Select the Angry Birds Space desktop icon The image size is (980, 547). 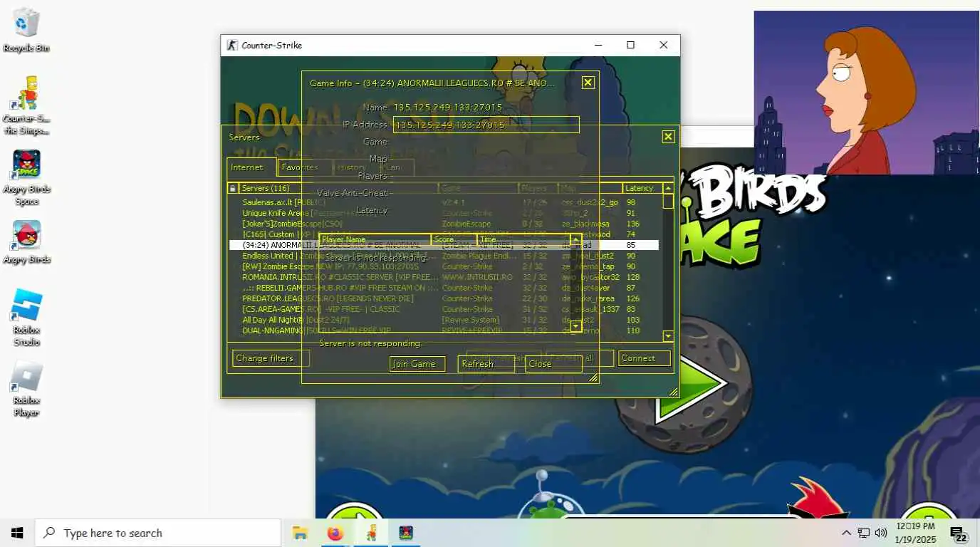point(26,177)
